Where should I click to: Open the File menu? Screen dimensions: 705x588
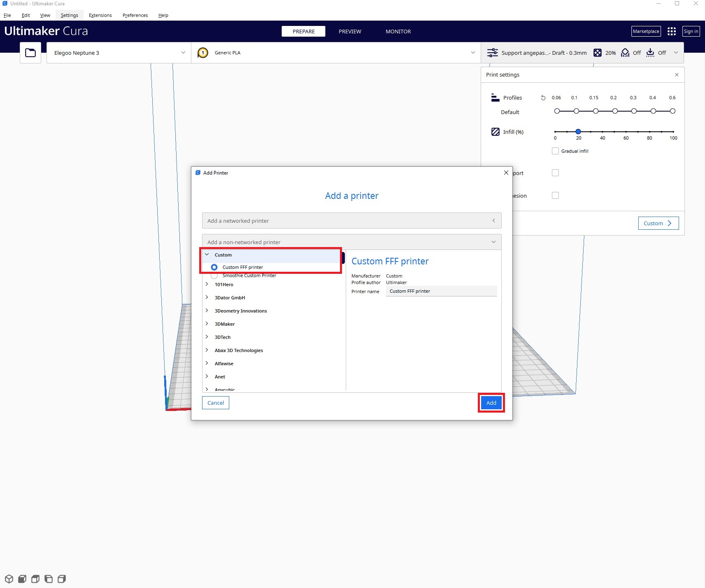[x=7, y=15]
